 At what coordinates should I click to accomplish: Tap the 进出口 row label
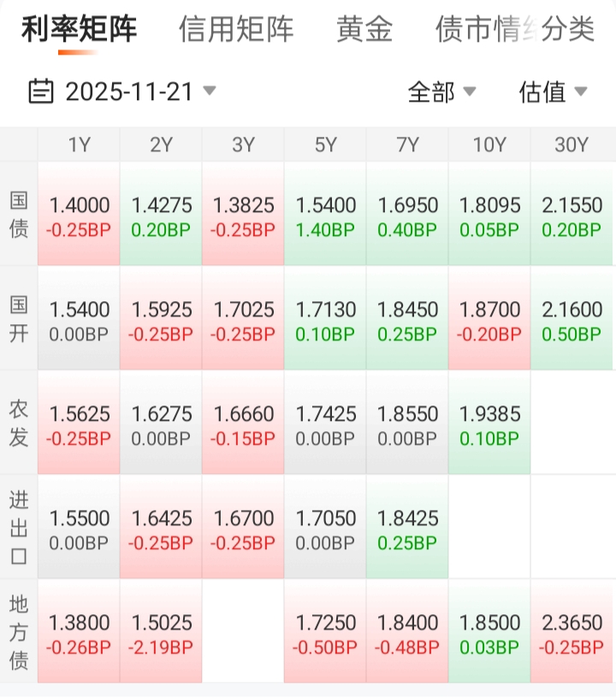[x=19, y=527]
